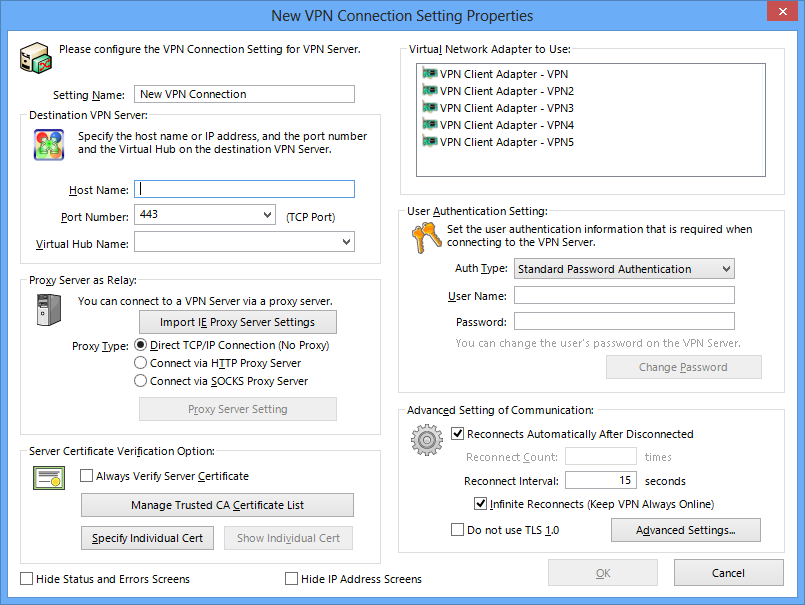Click the Reconnect Interval value field
Screen dimensions: 805x605
602,481
